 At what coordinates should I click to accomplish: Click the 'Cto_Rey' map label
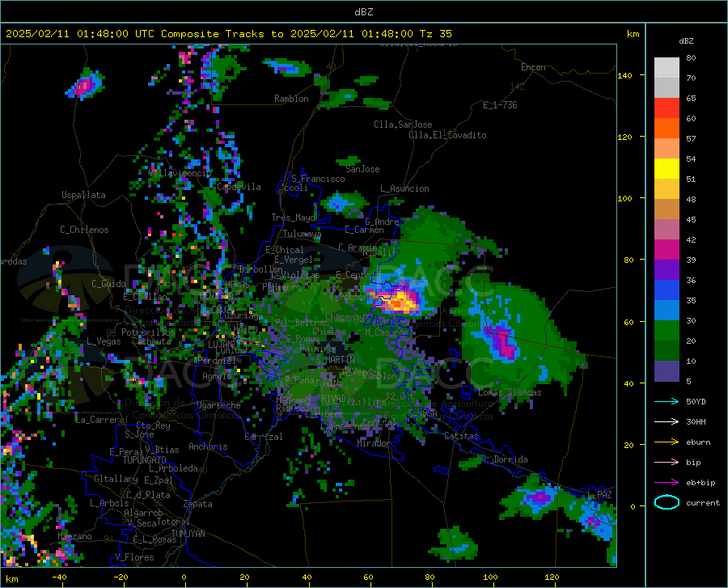pyautogui.click(x=153, y=425)
